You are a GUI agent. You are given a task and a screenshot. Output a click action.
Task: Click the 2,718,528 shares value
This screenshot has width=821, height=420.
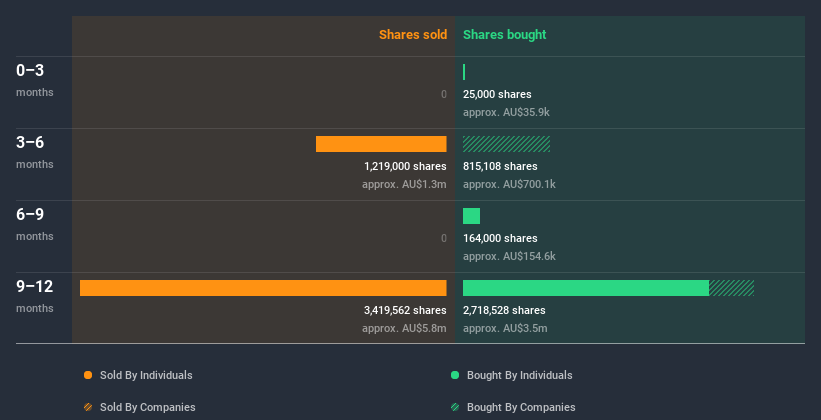coord(504,310)
